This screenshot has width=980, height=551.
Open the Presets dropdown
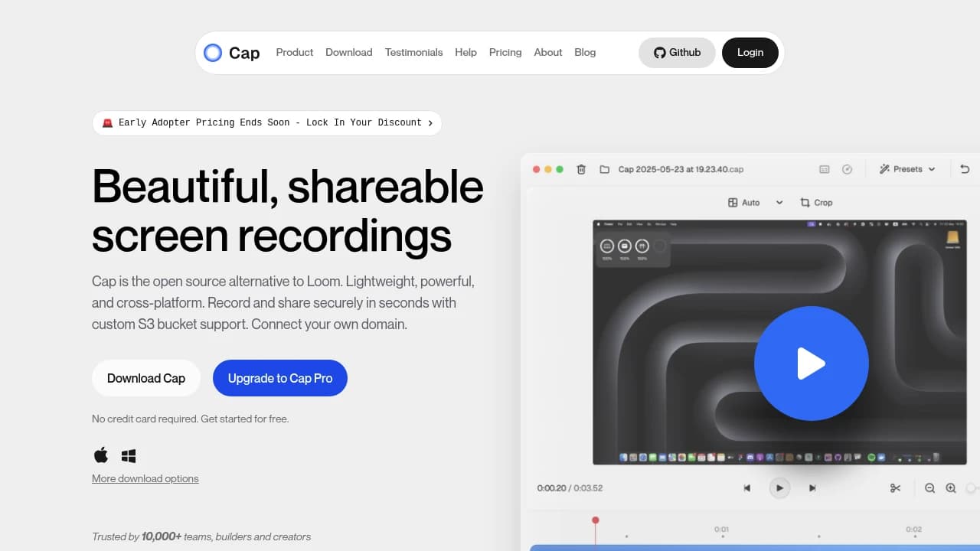tap(908, 169)
